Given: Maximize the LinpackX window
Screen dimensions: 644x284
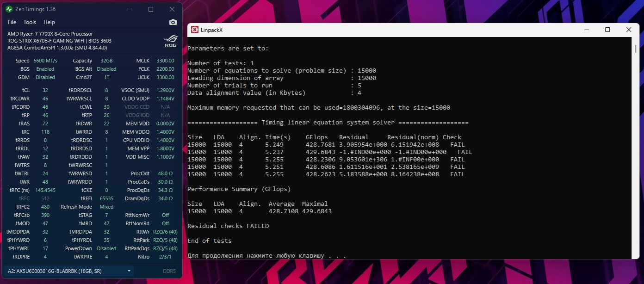Looking at the screenshot, I should 607,30.
